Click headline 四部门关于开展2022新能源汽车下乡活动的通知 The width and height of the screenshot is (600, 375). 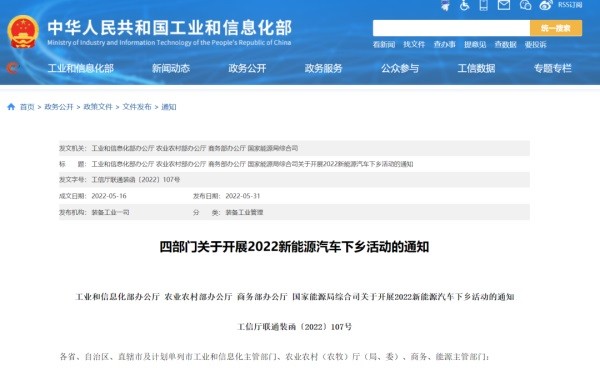click(x=294, y=247)
